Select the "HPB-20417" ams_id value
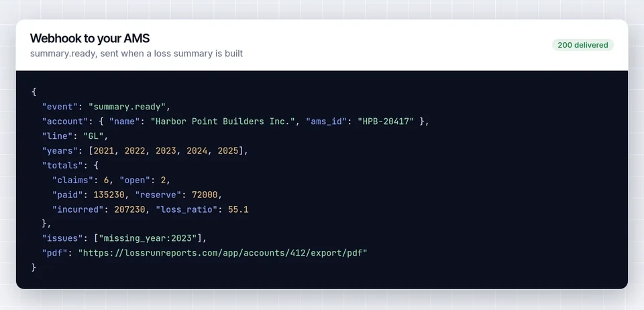The width and height of the screenshot is (644, 310). (385, 121)
